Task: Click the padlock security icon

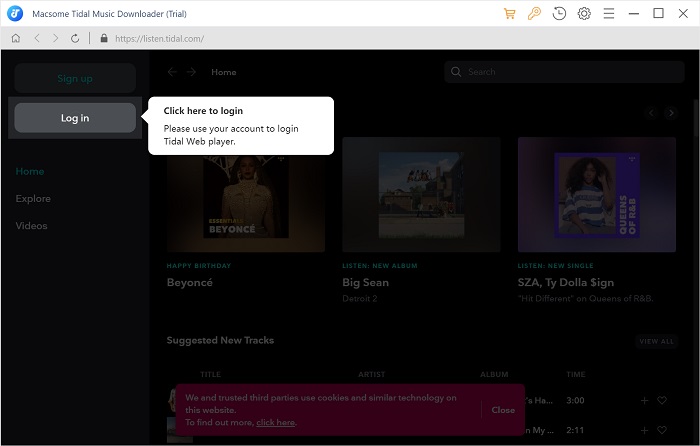Action: pos(104,38)
